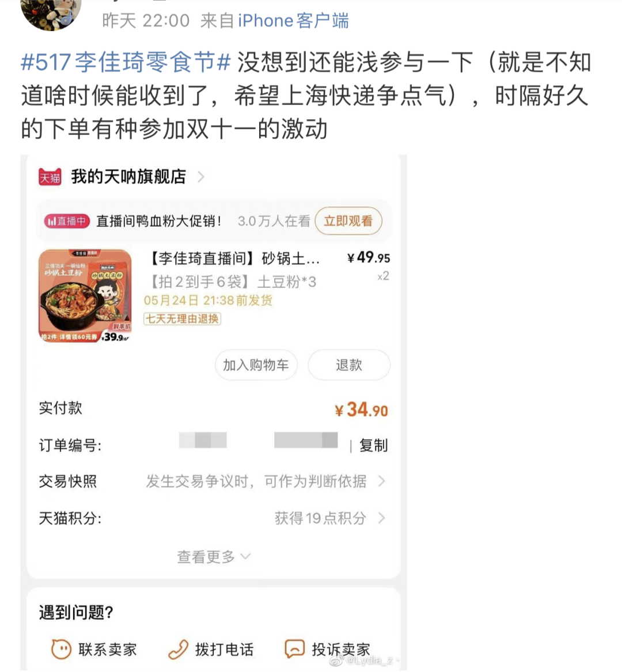Click the 拨打电话 phone icon
This screenshot has width=622, height=672.
click(178, 649)
